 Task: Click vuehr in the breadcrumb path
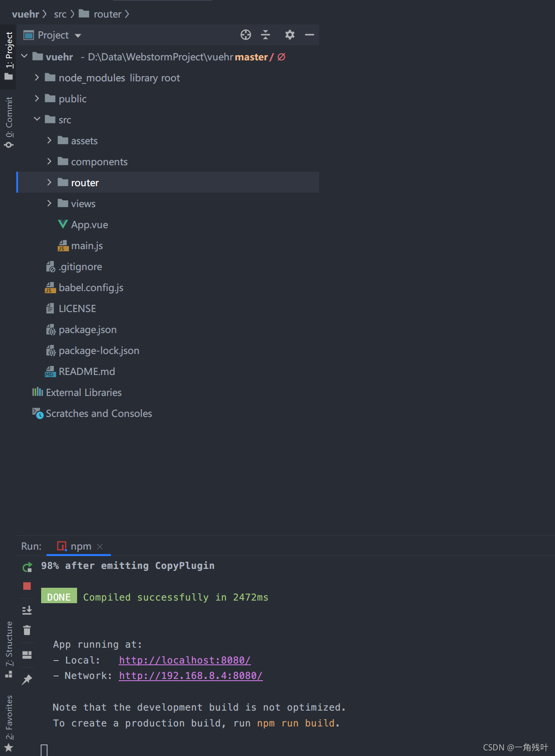click(x=25, y=14)
